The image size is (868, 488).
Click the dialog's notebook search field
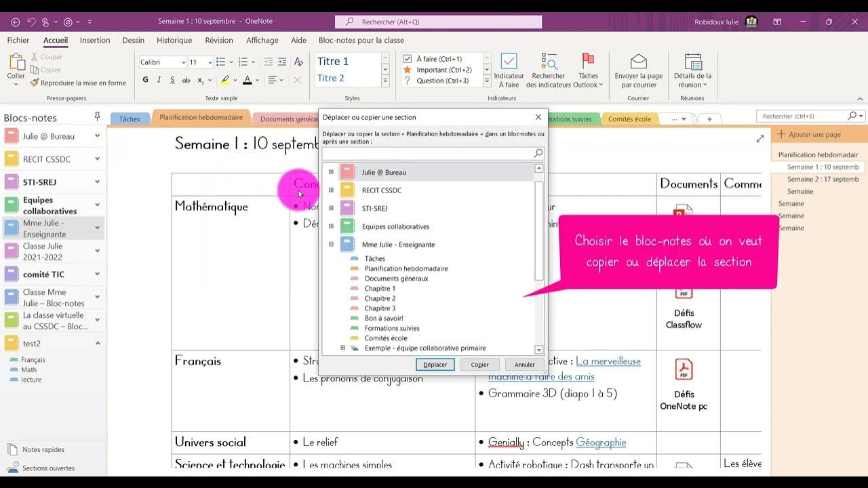coord(427,154)
